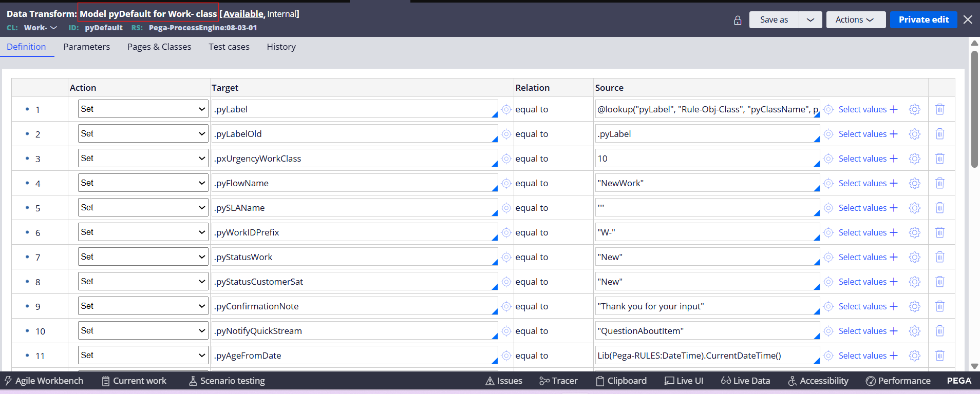Switch to the Parameters tab
The image size is (980, 394).
86,47
